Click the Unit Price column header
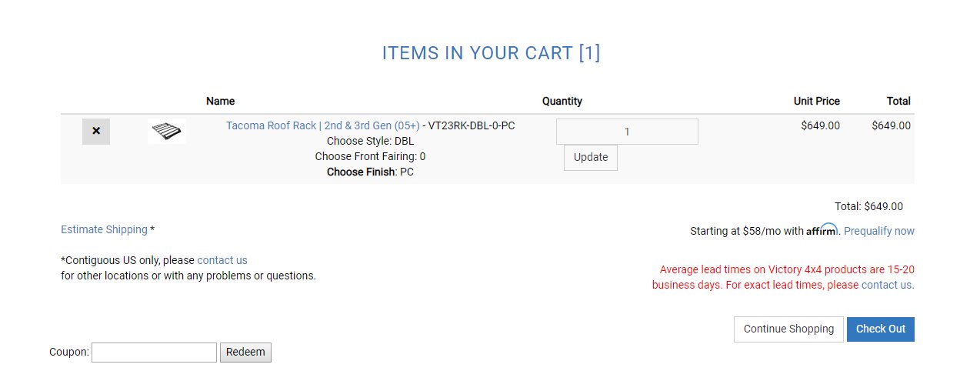This screenshot has height=391, width=980. pos(817,101)
